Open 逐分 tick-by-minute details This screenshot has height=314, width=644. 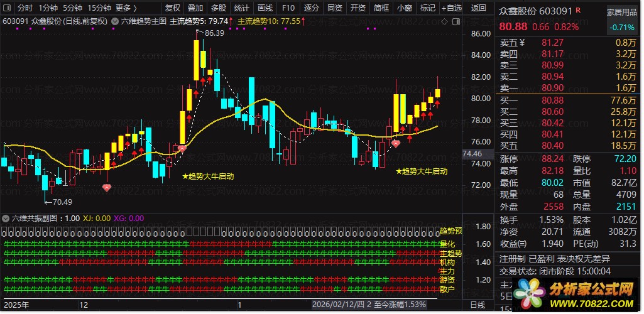tap(312, 8)
